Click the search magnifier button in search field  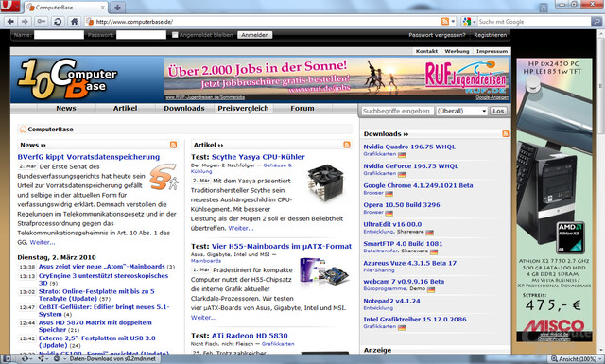[596, 22]
